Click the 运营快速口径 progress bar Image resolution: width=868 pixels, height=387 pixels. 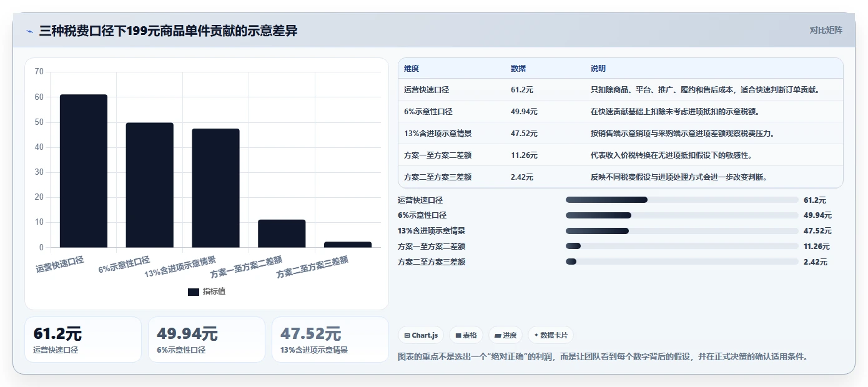coord(682,200)
